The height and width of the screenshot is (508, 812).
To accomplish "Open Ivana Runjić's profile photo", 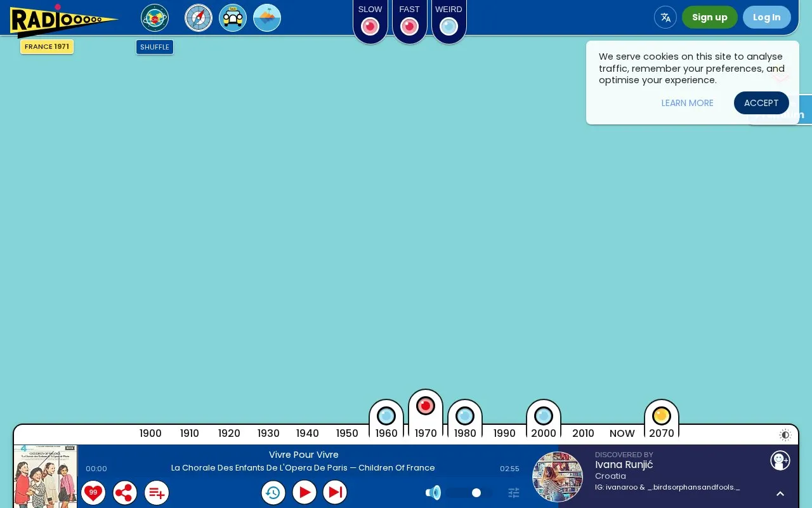I will (x=558, y=477).
